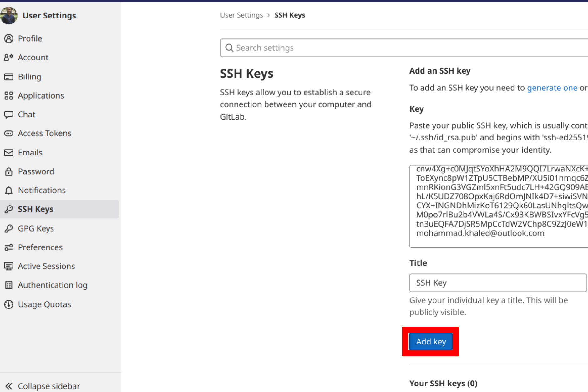Screen dimensions: 588x392
Task: Open Emails via the envelope icon
Action: click(x=9, y=152)
